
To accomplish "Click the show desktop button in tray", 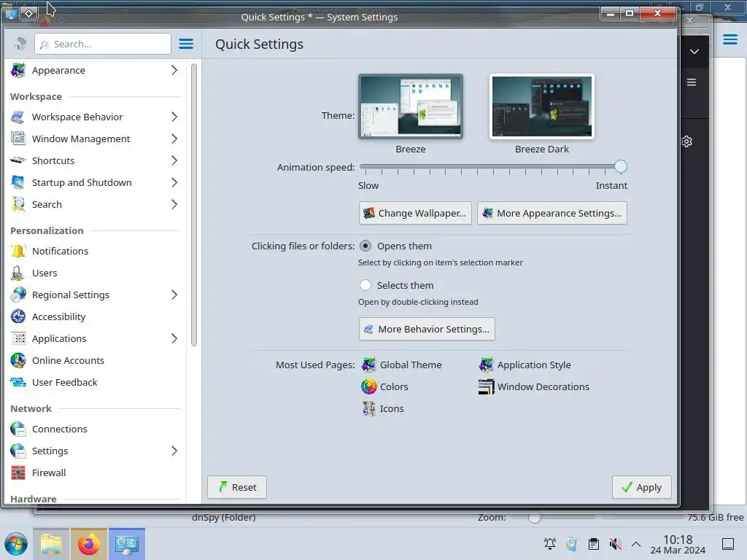I will click(728, 544).
